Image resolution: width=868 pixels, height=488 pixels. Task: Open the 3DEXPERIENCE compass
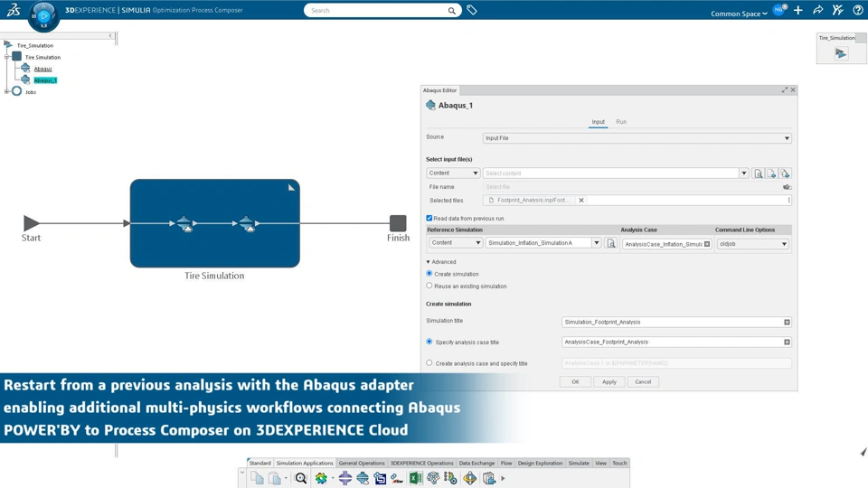pos(43,16)
